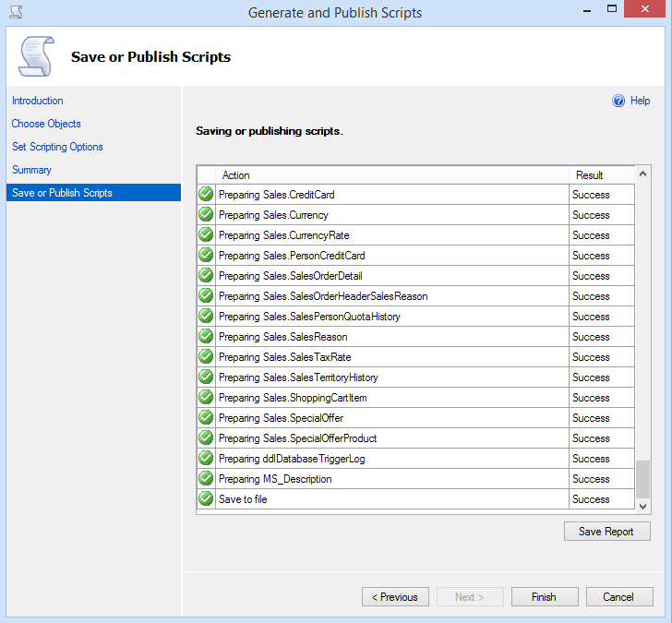Viewport: 672px width, 623px height.
Task: Click success icon beside Preparing Sales.CreditCard
Action: click(206, 195)
